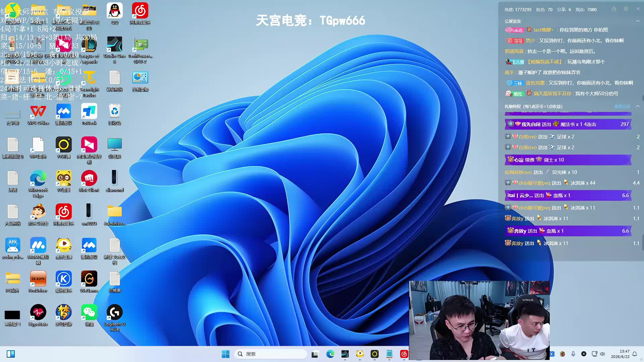
Task: Open the Administrator folder on desktop
Action: tap(114, 215)
